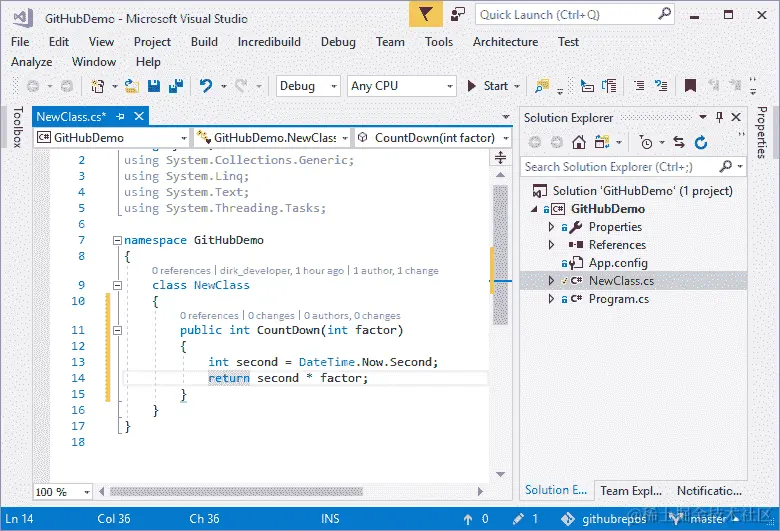
Task: Collapse the CountDown method code block
Action: (117, 330)
